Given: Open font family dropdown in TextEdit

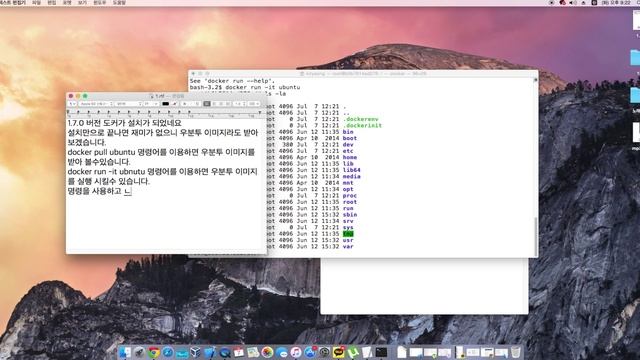Looking at the screenshot, I should point(96,104).
